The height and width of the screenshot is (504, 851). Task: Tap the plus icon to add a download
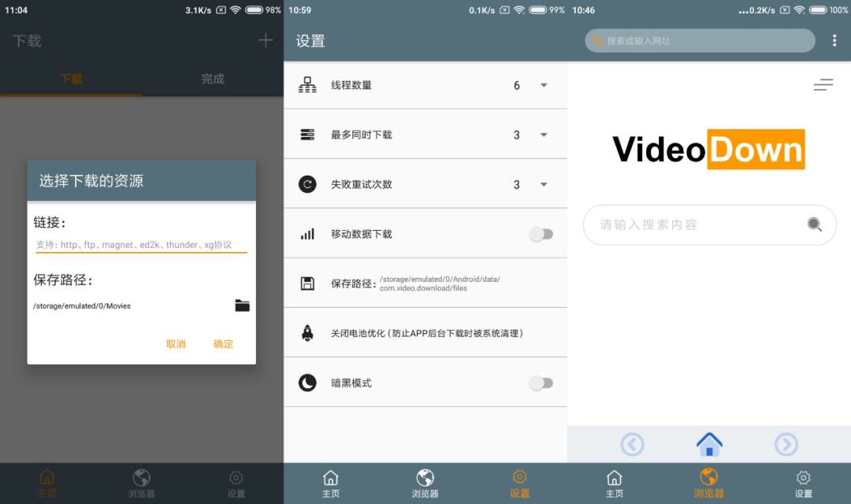click(266, 40)
